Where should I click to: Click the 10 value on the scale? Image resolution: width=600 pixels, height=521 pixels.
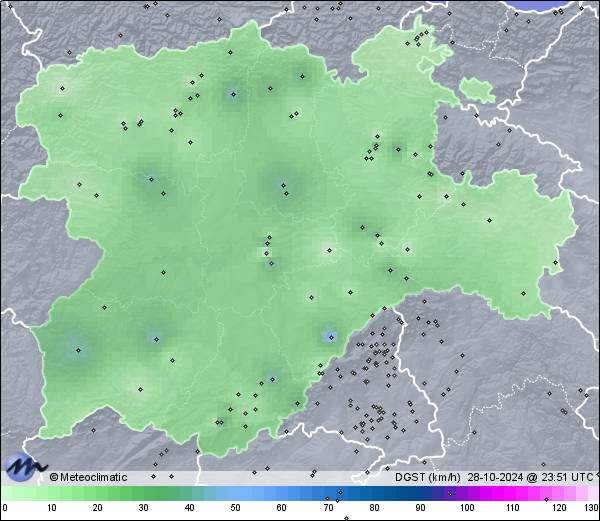[52, 508]
